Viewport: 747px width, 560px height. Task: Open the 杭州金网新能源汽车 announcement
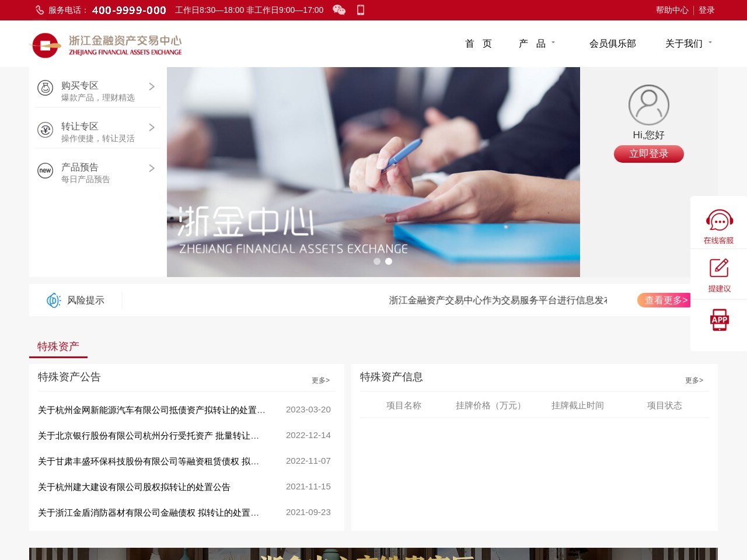(x=150, y=409)
